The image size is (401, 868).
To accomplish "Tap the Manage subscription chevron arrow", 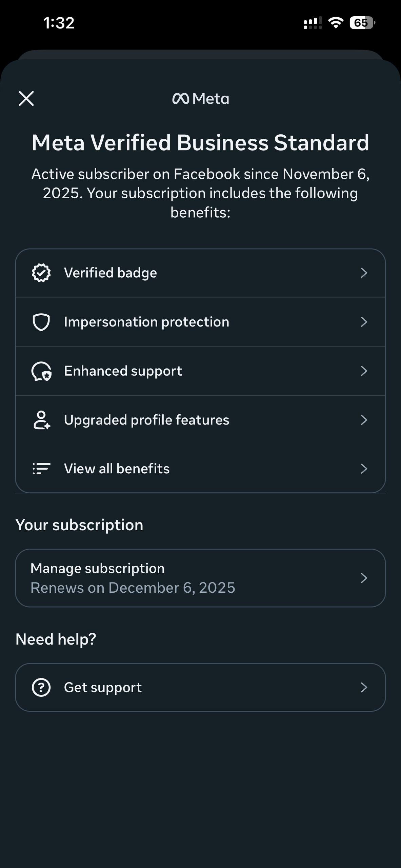I will pyautogui.click(x=364, y=578).
